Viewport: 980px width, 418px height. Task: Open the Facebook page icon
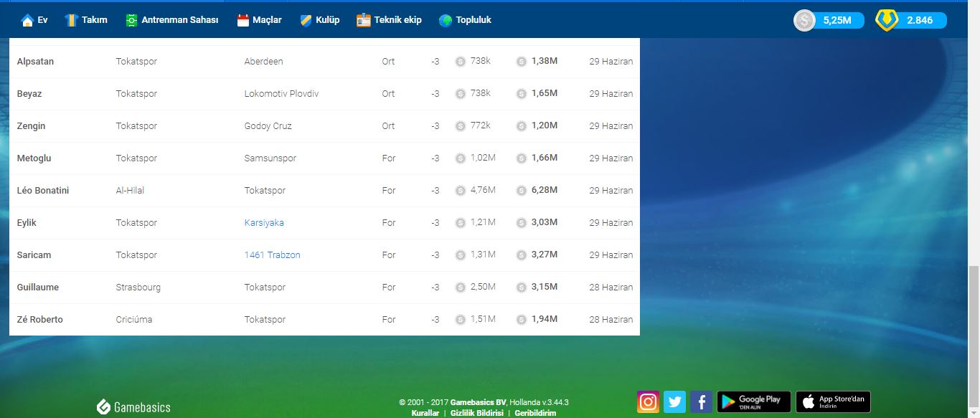pos(701,402)
